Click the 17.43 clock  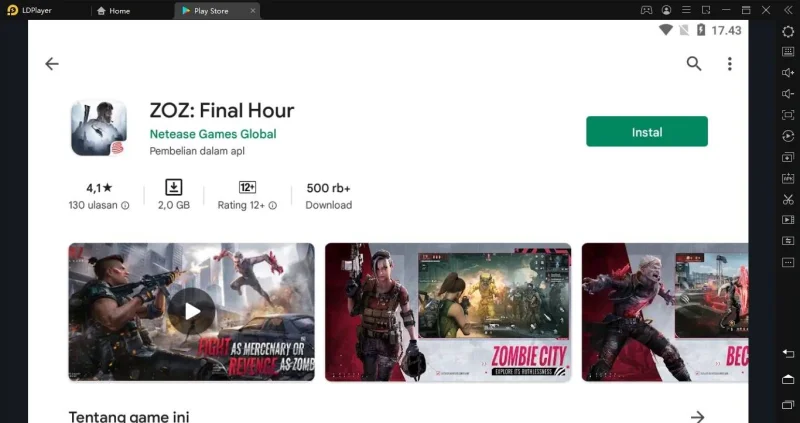[x=726, y=31]
